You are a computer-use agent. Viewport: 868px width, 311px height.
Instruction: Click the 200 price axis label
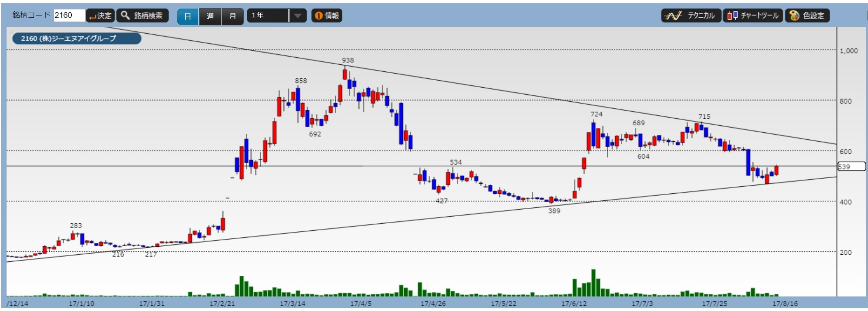[x=845, y=252]
